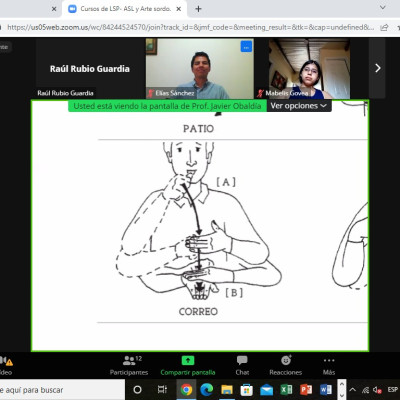Viewport: 400px width, 400px height.
Task: Launch Microsoft Edge from the taskbar
Action: [x=206, y=389]
